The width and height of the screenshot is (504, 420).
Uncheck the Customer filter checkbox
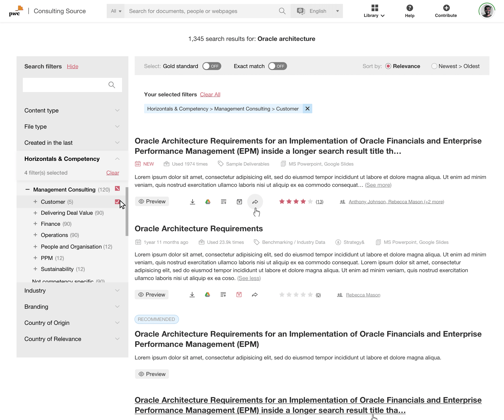pos(117,202)
